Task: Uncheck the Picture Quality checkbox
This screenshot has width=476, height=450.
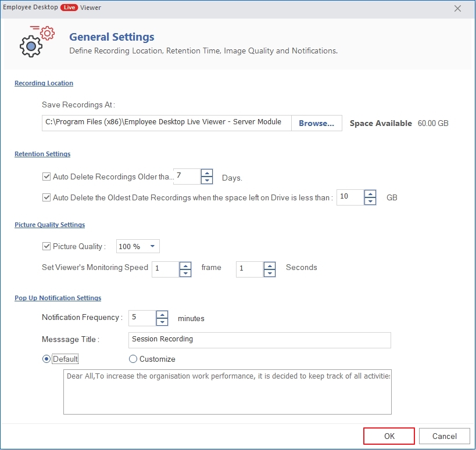Action: tap(46, 246)
